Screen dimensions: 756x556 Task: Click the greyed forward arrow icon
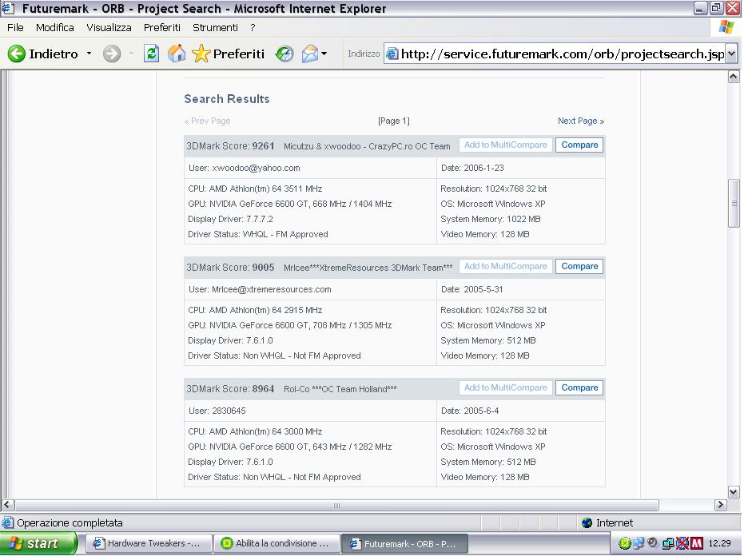click(x=112, y=54)
